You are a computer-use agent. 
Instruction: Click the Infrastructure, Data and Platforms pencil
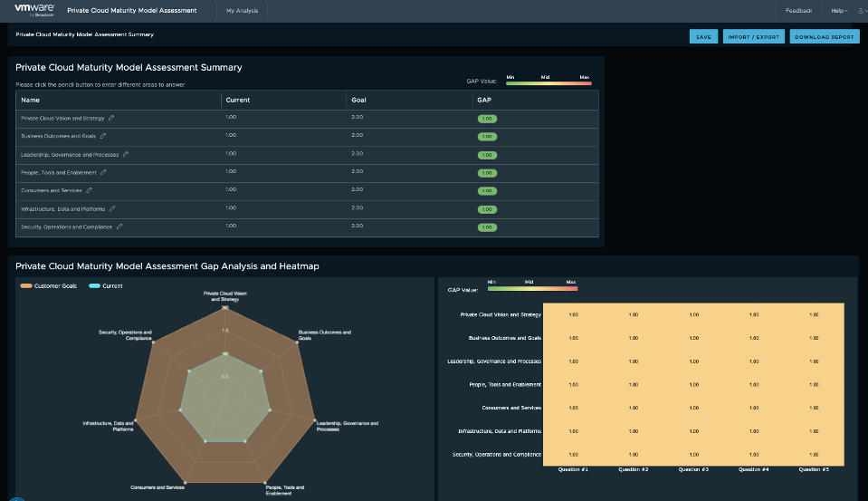pos(112,208)
